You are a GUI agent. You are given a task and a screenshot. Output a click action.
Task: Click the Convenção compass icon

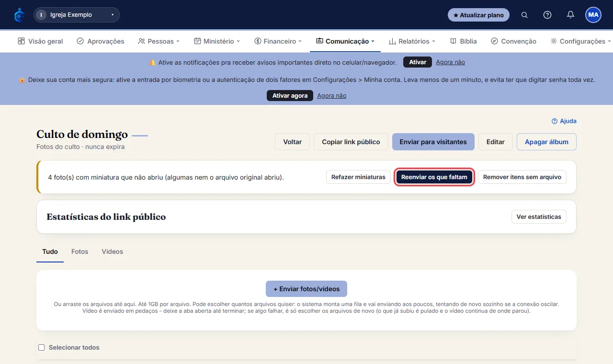click(495, 41)
